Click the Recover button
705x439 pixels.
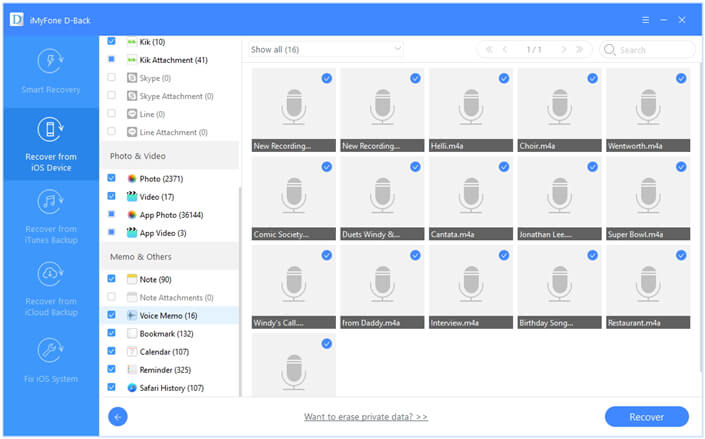pyautogui.click(x=646, y=417)
